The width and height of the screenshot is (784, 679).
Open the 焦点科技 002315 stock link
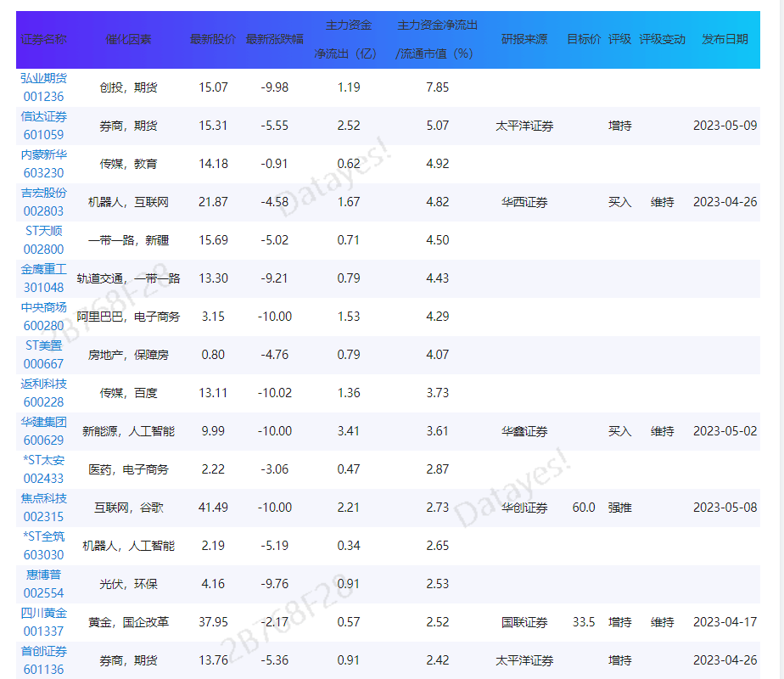click(x=43, y=508)
